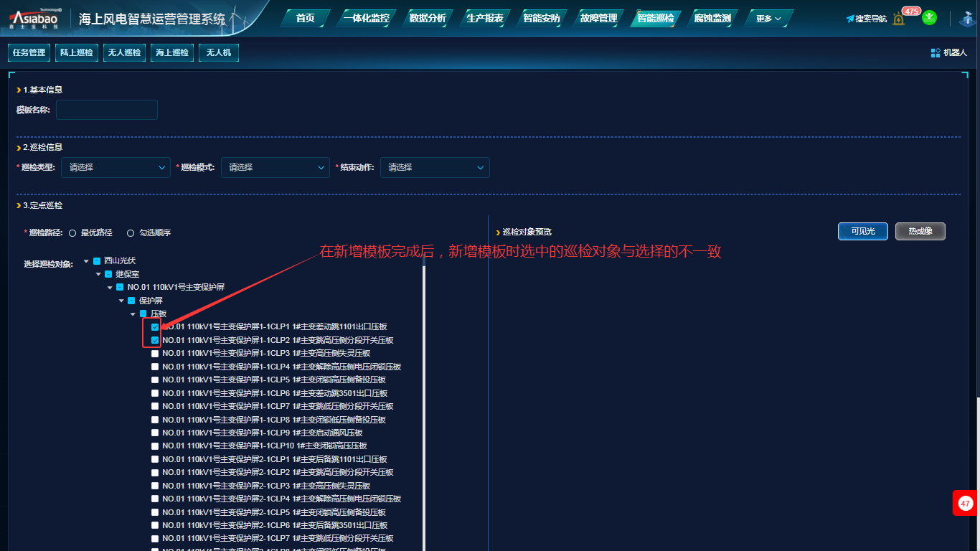Open the 结束动作 dropdown
The height and width of the screenshot is (551, 980).
(435, 167)
